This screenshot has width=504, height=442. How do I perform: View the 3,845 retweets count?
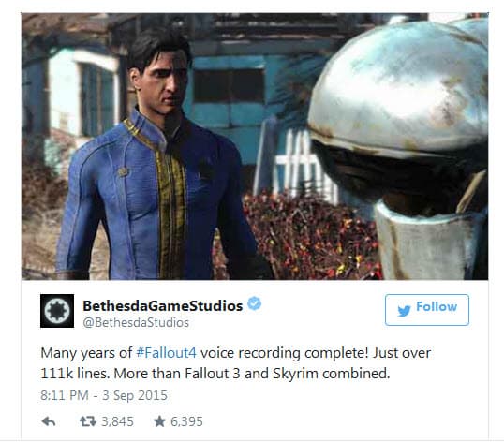pos(117,421)
